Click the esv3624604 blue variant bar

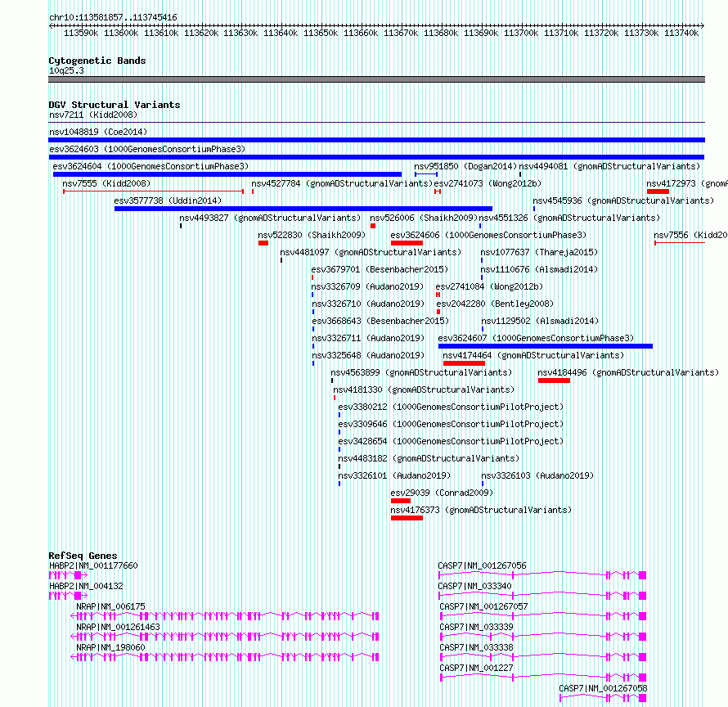pyautogui.click(x=227, y=174)
